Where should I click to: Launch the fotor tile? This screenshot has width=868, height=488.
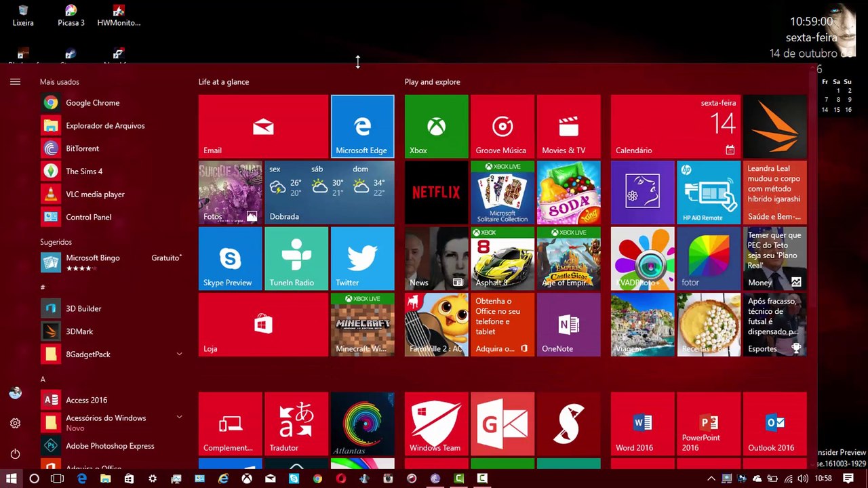pos(709,258)
